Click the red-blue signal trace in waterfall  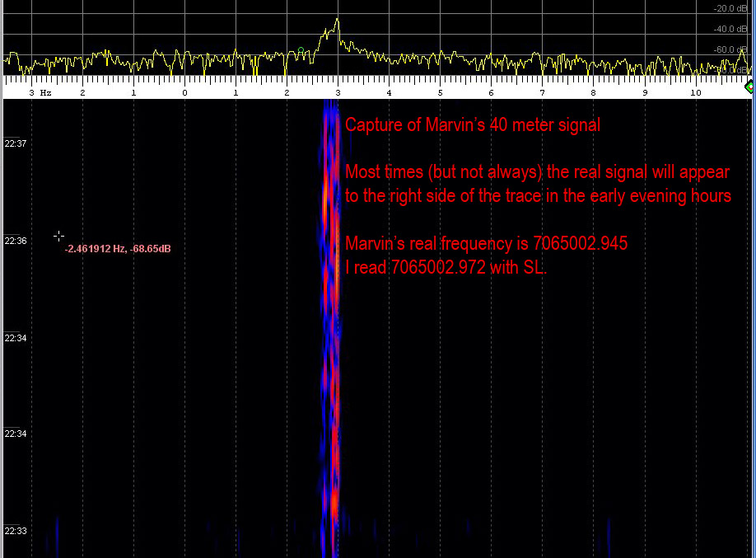pyautogui.click(x=331, y=330)
